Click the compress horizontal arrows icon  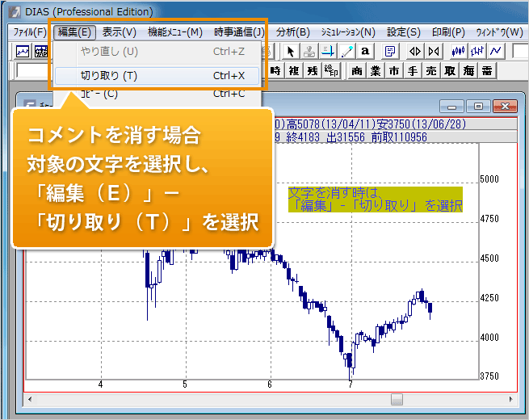pyautogui.click(x=434, y=51)
